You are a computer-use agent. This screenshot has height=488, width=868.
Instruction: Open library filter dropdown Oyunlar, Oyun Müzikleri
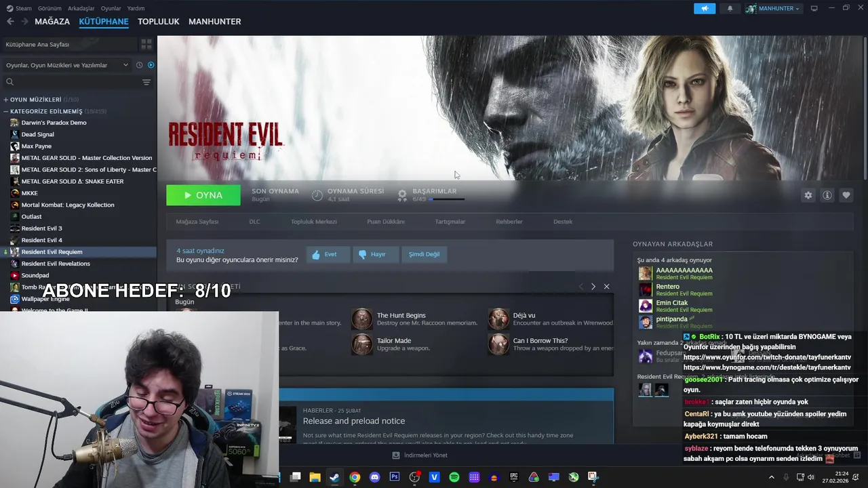coord(66,65)
